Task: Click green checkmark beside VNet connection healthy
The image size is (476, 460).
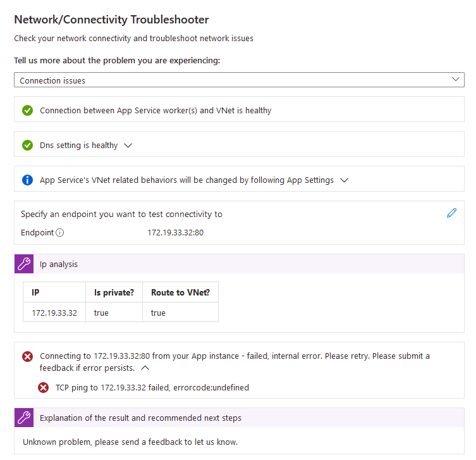Action: (x=27, y=110)
